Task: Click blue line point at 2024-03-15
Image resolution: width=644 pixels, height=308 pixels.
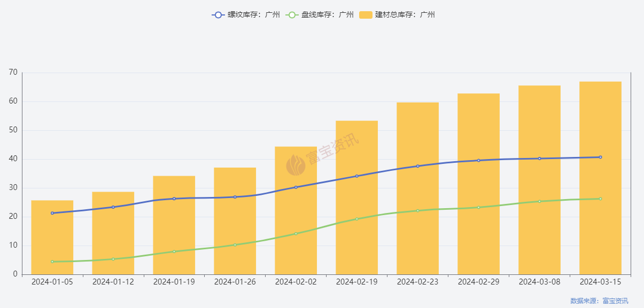Action: [x=601, y=157]
